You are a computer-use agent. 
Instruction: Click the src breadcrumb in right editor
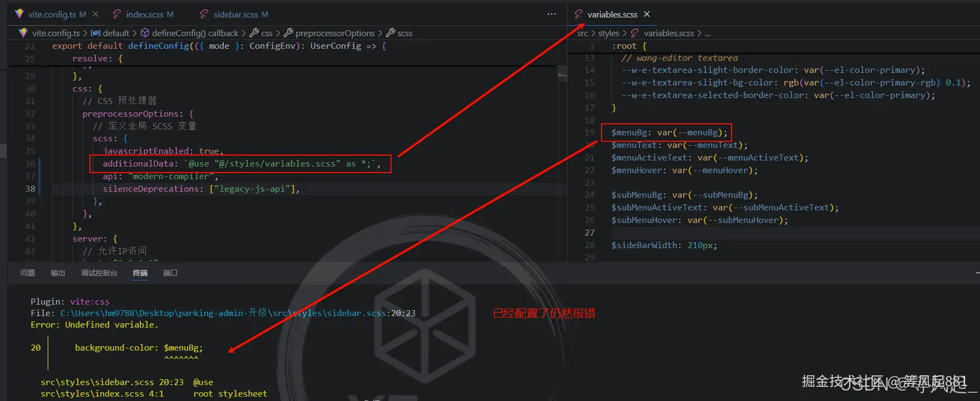point(582,33)
